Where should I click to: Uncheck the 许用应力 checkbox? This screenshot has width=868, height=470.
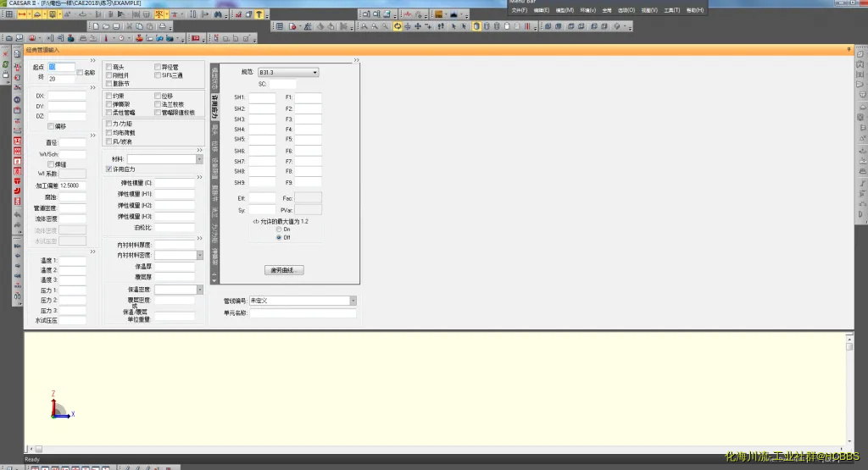[108, 169]
